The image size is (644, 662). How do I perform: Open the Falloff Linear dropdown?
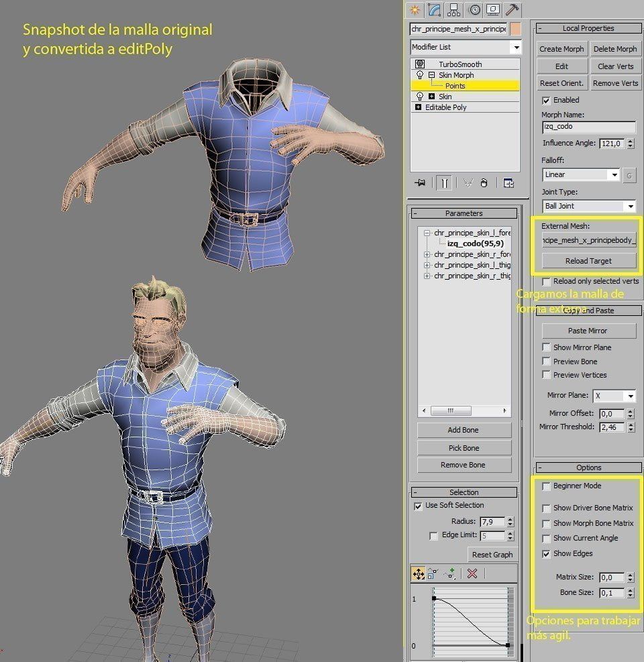coord(581,174)
